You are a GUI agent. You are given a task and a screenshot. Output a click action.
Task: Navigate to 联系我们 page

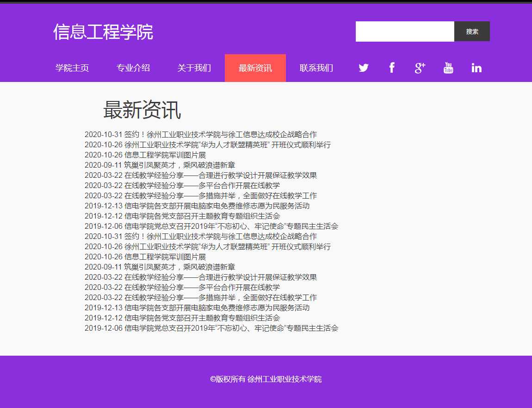(316, 68)
